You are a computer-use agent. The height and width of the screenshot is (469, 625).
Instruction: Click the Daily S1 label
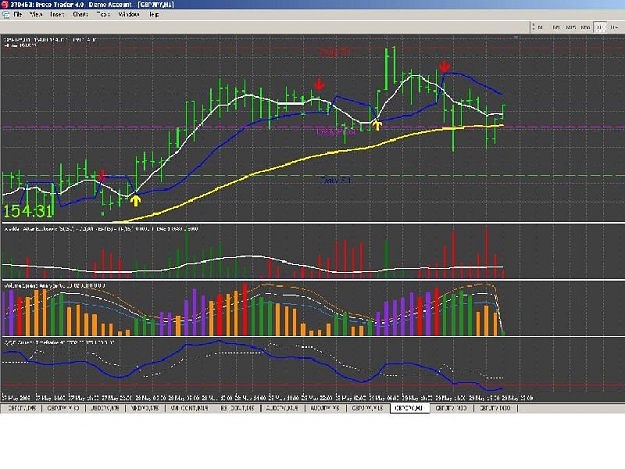(335, 181)
